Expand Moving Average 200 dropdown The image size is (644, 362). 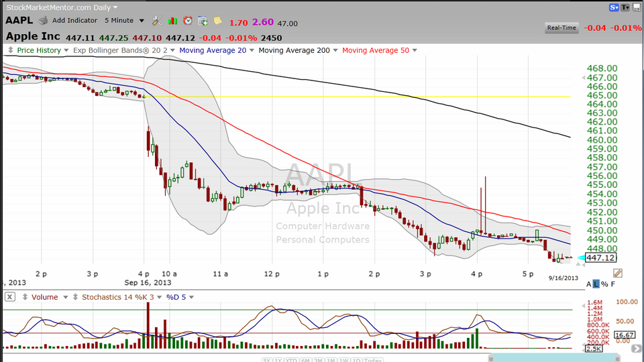pos(335,50)
